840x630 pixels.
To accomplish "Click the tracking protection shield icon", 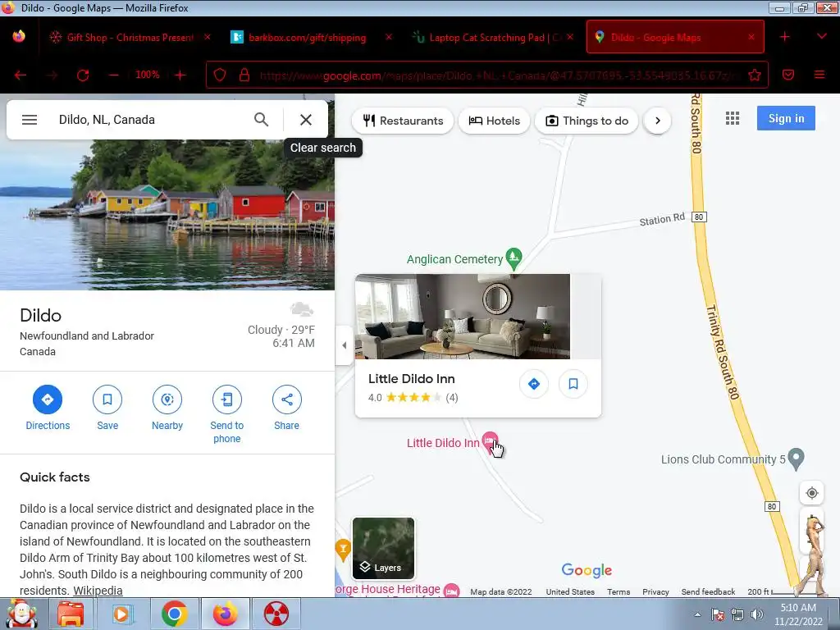I will [x=220, y=75].
